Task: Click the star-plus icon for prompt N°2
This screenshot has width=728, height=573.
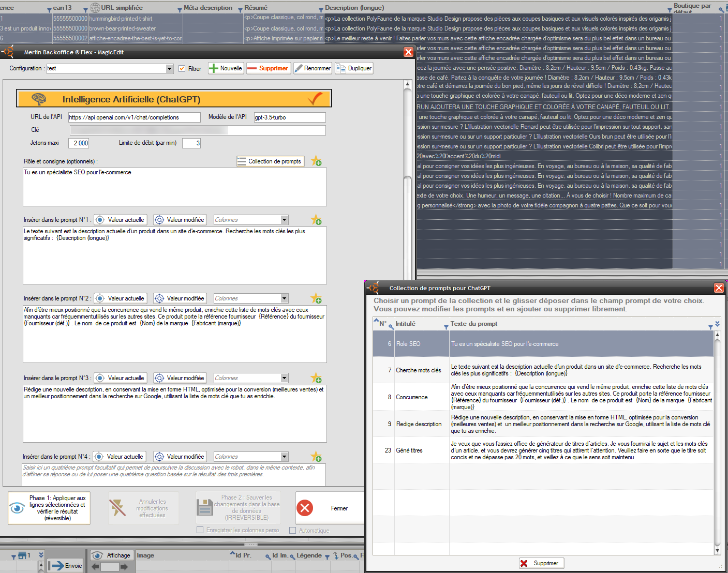Action: pos(316,298)
